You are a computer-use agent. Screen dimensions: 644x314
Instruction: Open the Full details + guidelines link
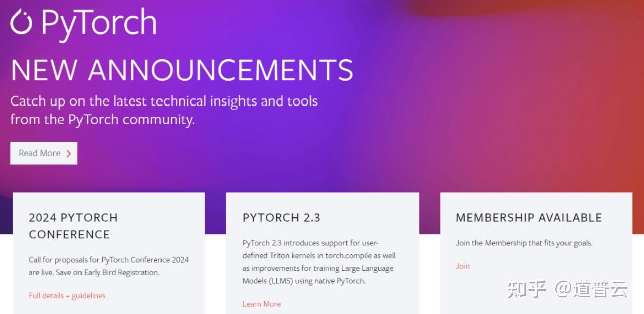coord(67,296)
